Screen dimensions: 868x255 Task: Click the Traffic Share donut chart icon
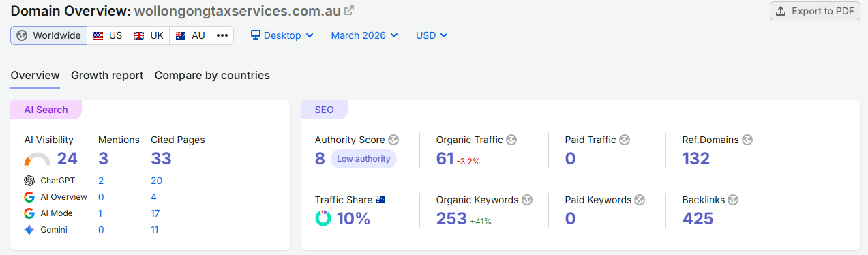(x=323, y=218)
